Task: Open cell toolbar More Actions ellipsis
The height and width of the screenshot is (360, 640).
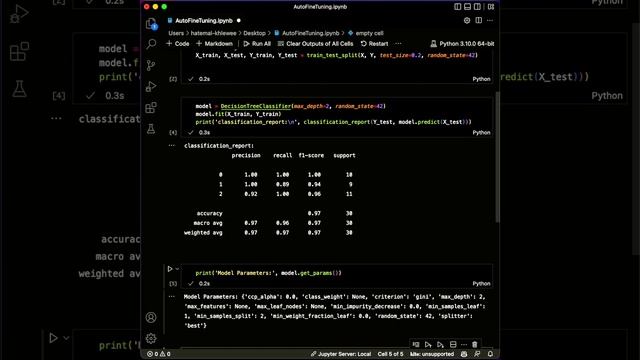Action: 464,344
